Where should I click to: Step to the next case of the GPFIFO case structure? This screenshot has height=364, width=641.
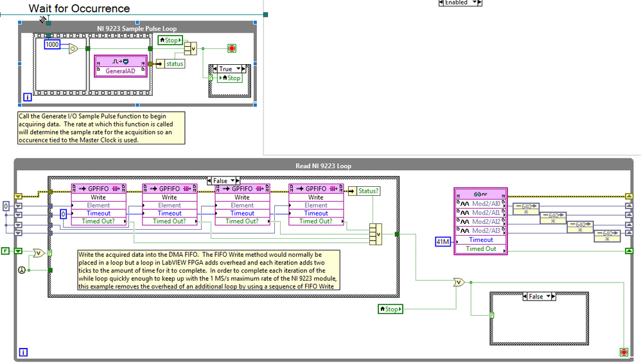click(x=238, y=180)
